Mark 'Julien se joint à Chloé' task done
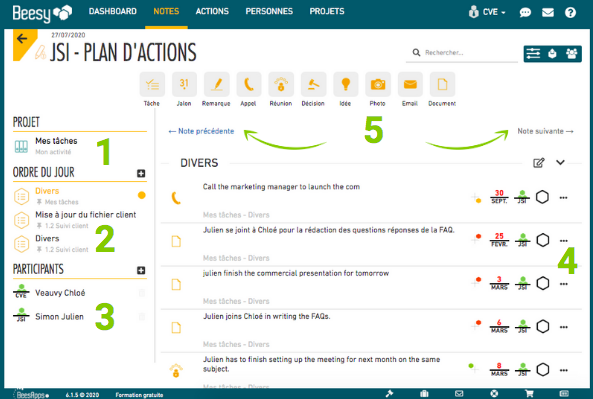 [543, 240]
